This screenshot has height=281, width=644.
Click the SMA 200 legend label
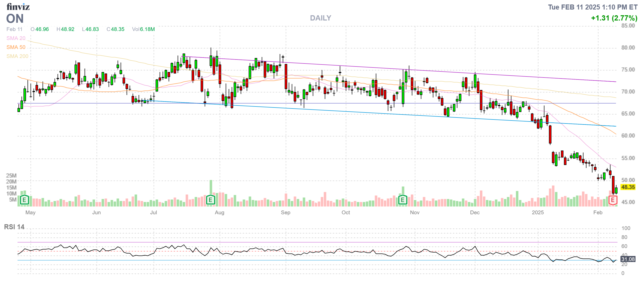17,56
